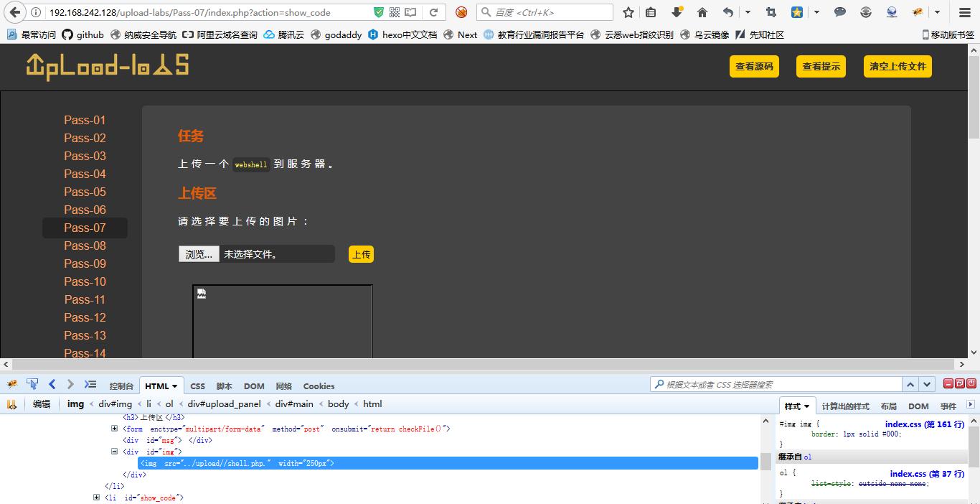Click the 查看提示 button
The width and height of the screenshot is (980, 504).
(821, 66)
